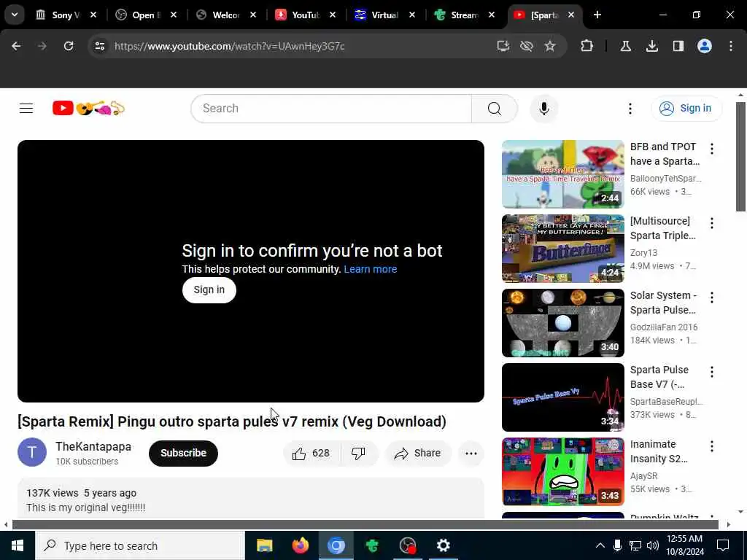This screenshot has height=560, width=747.
Task: Click Sign in button inside video player
Action: coord(209,289)
